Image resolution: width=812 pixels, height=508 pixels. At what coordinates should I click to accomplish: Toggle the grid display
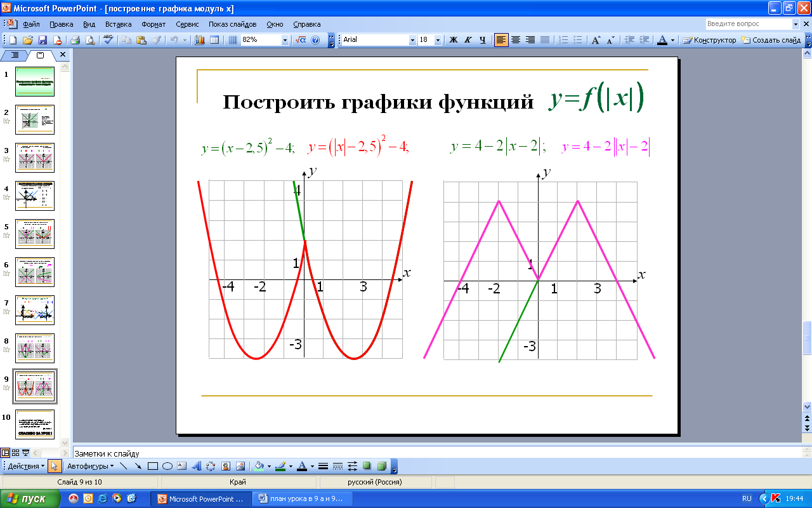pyautogui.click(x=233, y=40)
